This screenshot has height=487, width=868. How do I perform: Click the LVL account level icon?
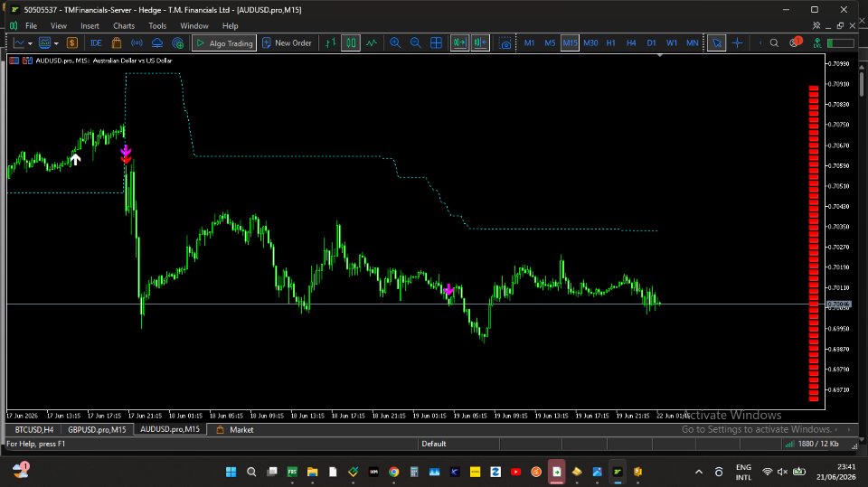point(817,43)
